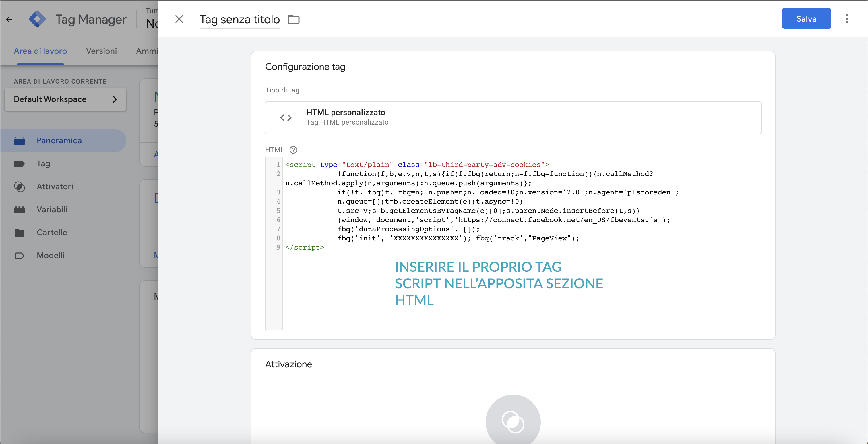Click inside the HTML code editor at the </script> line

click(x=305, y=247)
